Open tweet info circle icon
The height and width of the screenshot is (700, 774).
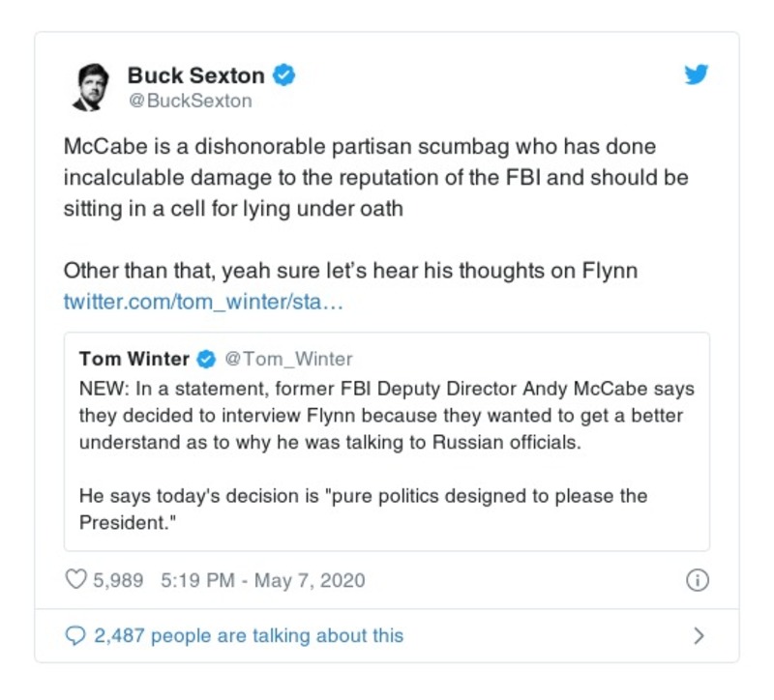click(x=697, y=580)
